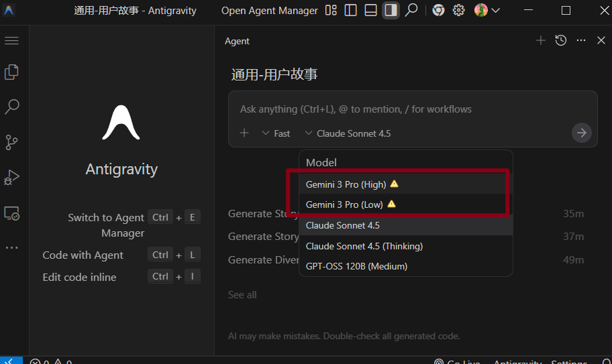The width and height of the screenshot is (612, 364).
Task: Start a new agent conversation plus
Action: point(541,40)
